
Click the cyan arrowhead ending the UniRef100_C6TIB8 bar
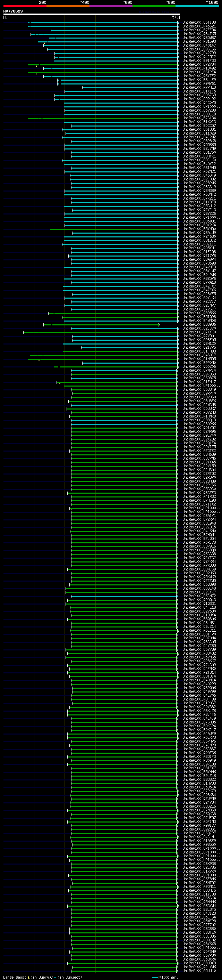tap(178, 23)
